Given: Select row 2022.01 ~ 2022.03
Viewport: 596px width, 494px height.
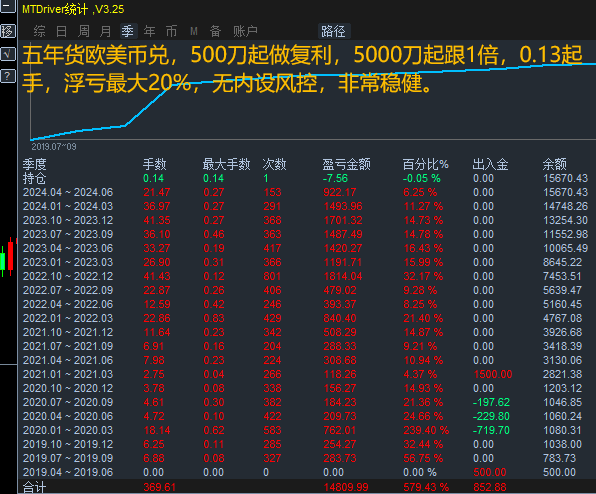Looking at the screenshot, I should click(x=306, y=318).
